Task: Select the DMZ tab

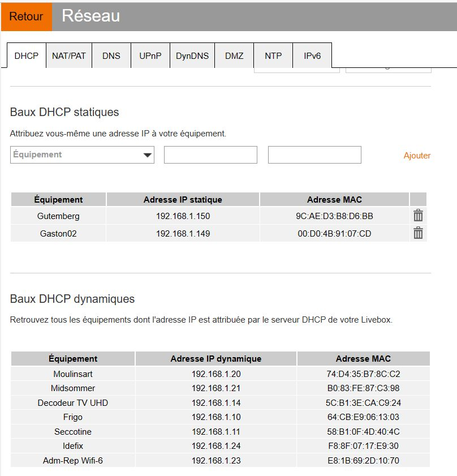Action: tap(234, 56)
